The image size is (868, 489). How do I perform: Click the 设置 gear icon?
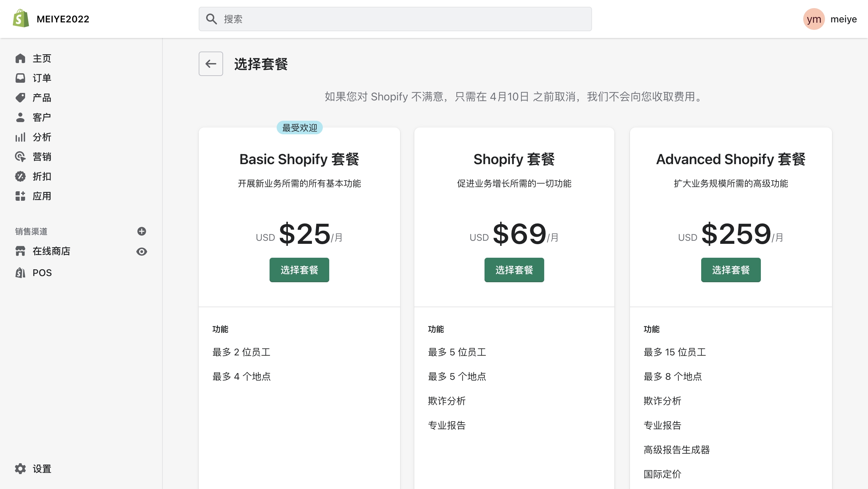[x=20, y=469]
